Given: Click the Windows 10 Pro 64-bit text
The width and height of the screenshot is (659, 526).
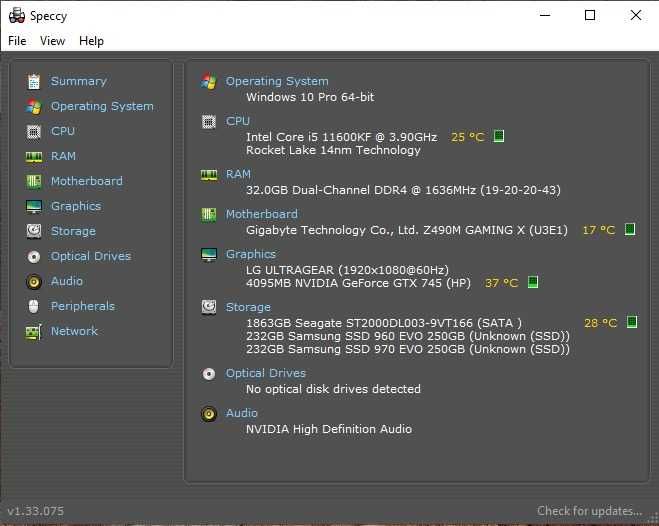Looking at the screenshot, I should pyautogui.click(x=310, y=97).
